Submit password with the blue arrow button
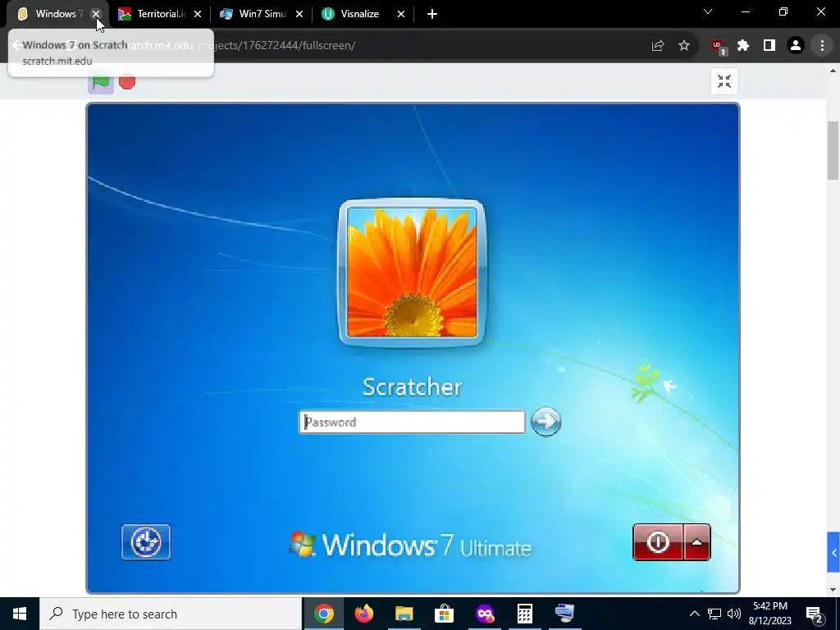Image resolution: width=840 pixels, height=630 pixels. pos(546,422)
